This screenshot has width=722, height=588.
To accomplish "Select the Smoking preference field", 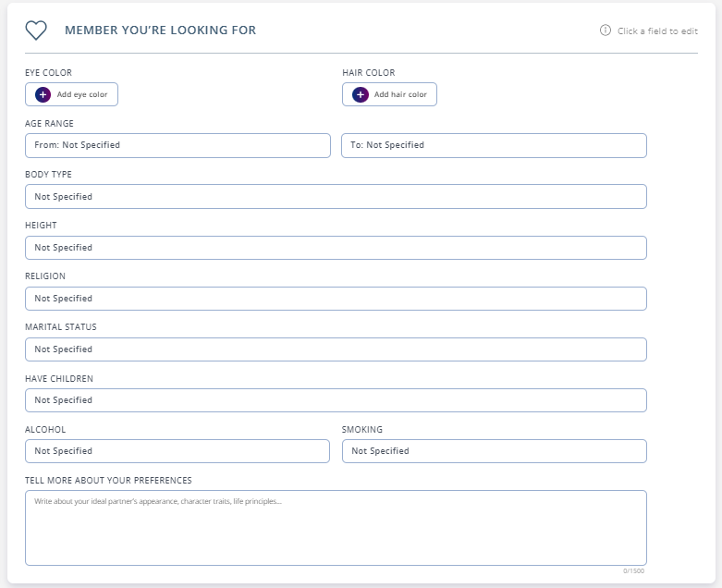I will point(494,451).
